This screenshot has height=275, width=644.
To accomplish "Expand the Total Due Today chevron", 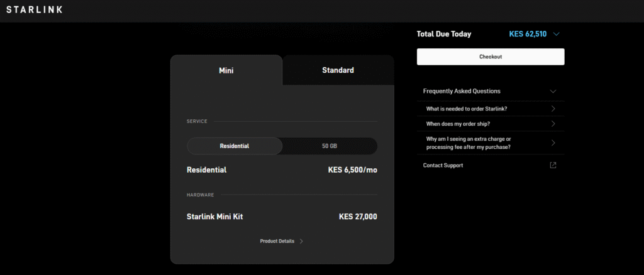I will click(556, 34).
